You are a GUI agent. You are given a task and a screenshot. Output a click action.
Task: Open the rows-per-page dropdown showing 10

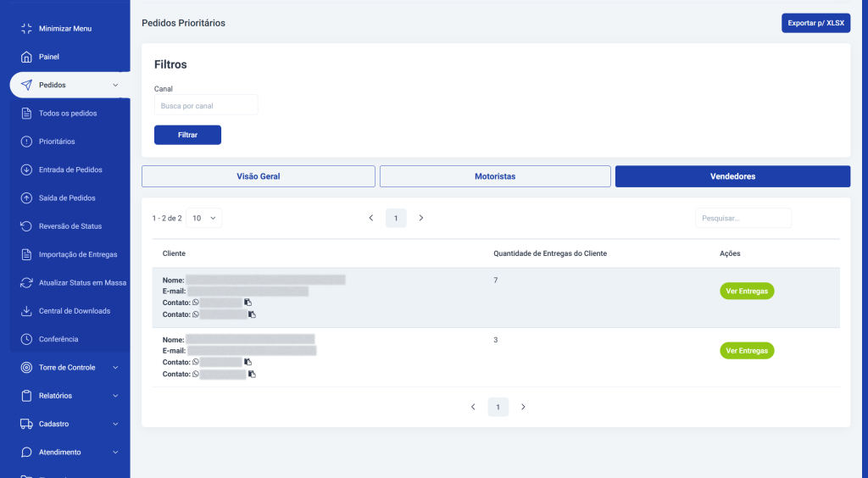click(x=203, y=218)
